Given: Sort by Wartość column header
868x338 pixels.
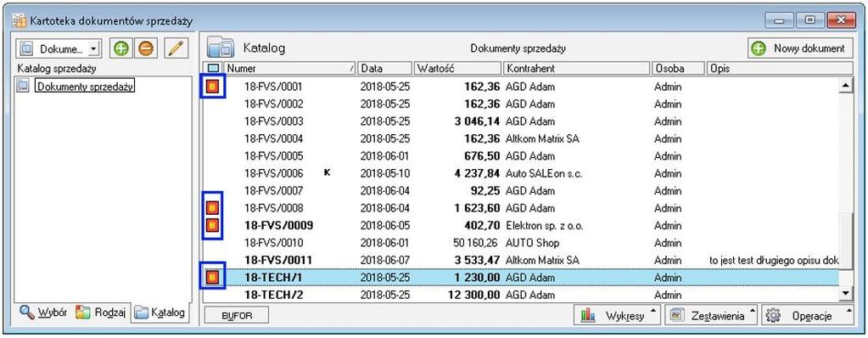Looking at the screenshot, I should pyautogui.click(x=458, y=69).
